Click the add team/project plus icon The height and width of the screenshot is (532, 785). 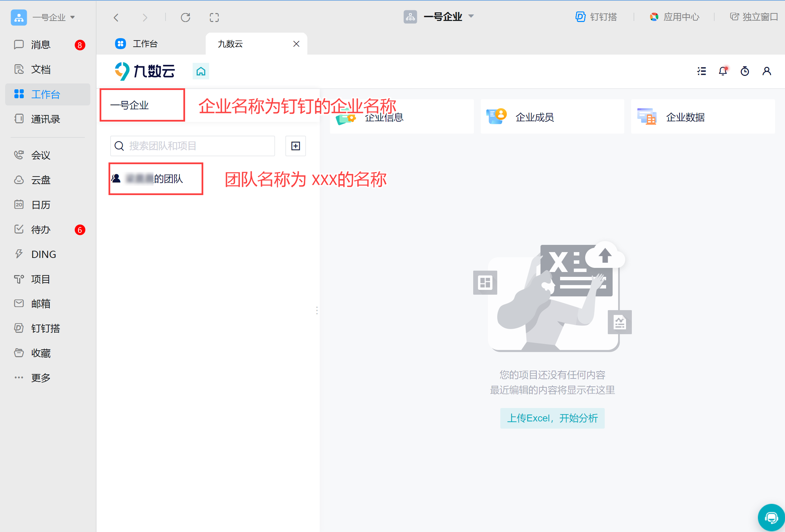[295, 146]
